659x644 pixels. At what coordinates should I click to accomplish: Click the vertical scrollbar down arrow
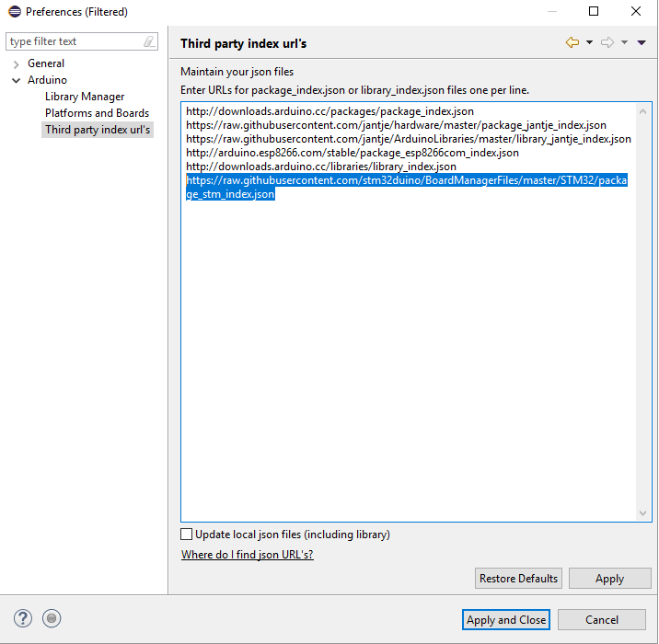pyautogui.click(x=643, y=513)
